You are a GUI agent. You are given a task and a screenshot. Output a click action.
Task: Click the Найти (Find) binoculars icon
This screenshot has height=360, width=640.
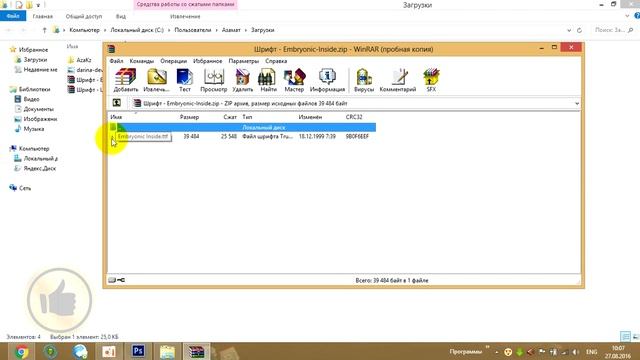[x=268, y=80]
